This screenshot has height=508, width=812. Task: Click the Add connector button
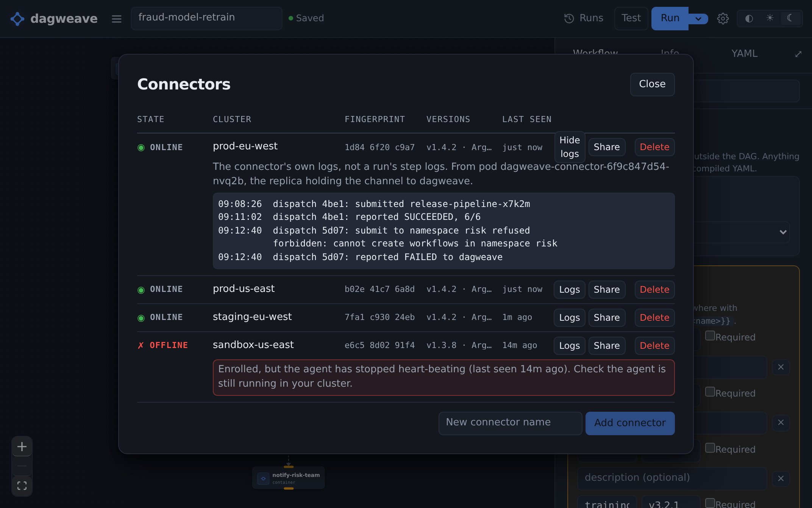point(630,423)
